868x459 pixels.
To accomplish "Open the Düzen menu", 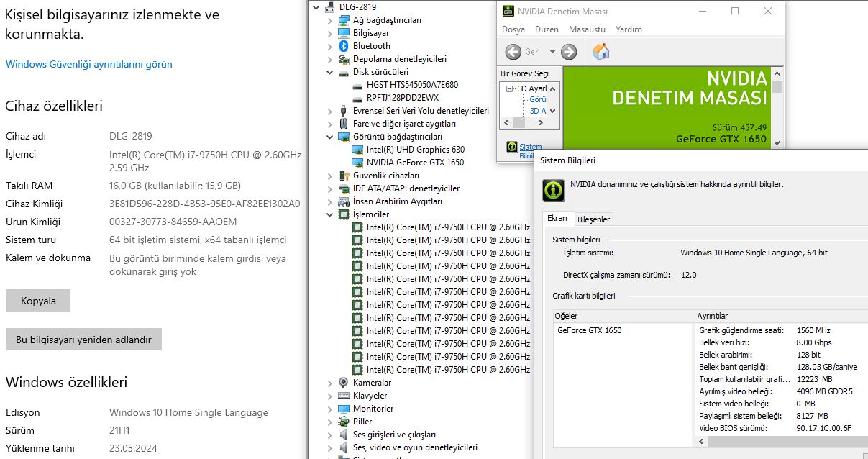I will 547,29.
